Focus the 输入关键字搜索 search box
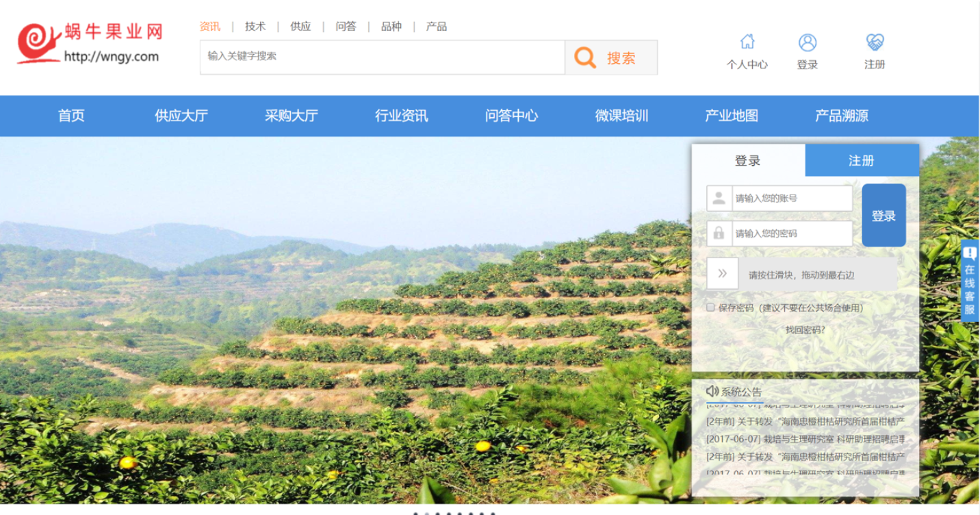The image size is (980, 515). pyautogui.click(x=382, y=57)
